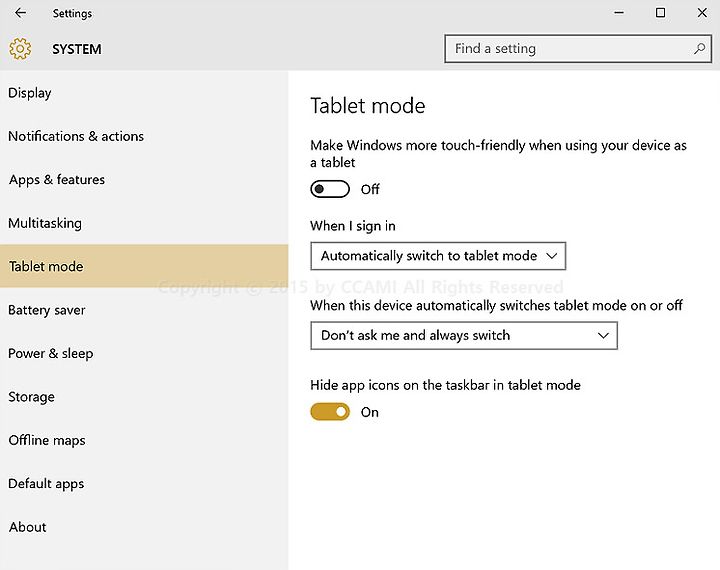Minimize the Settings window
720x570 pixels.
[619, 13]
